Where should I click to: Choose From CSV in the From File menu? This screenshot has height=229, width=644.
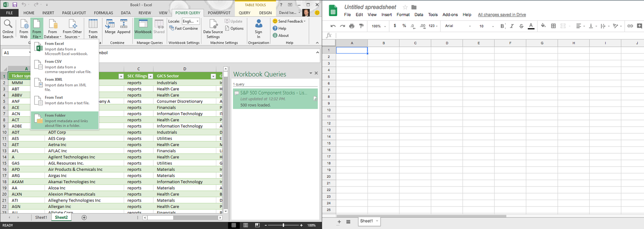(65, 66)
